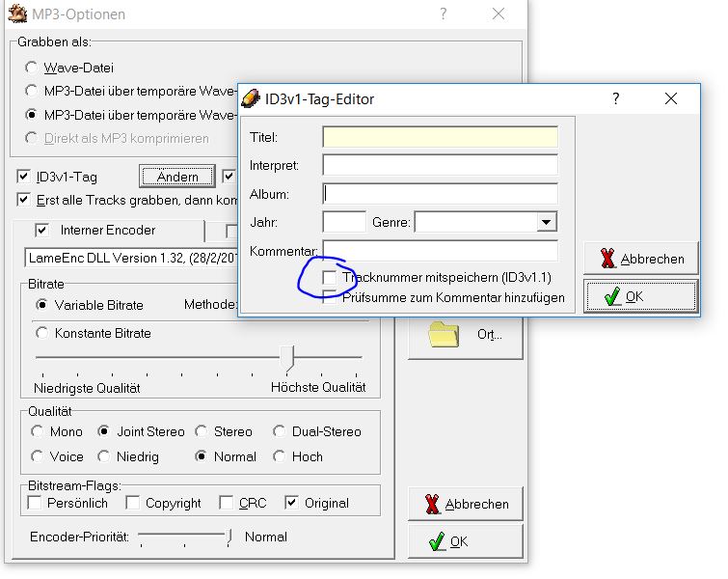Open the Genre dropdown list
728x579 pixels.
tap(547, 222)
